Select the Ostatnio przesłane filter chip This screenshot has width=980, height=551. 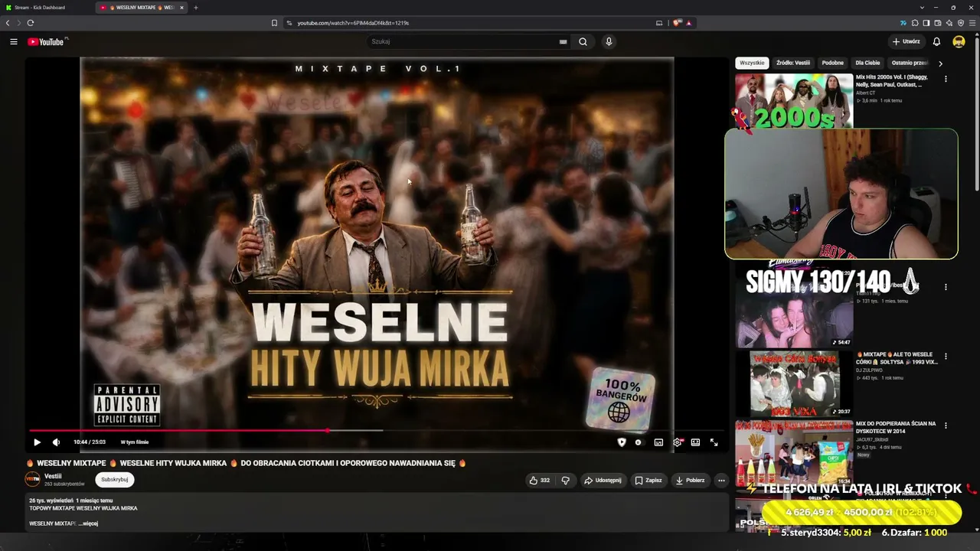(x=910, y=63)
